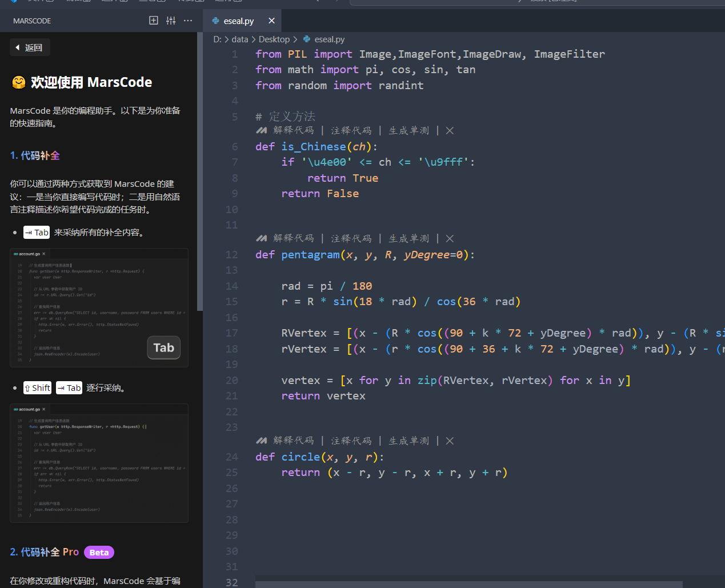Screen dimensions: 725x588
Task: Click the Tab key badge in the guide
Action: click(x=37, y=232)
